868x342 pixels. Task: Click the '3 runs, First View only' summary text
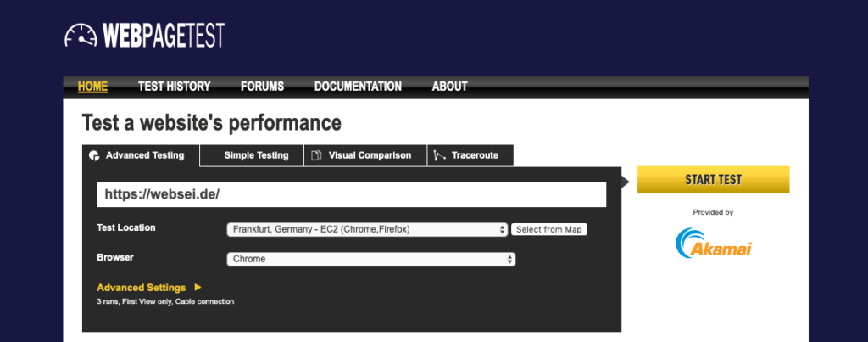point(165,301)
